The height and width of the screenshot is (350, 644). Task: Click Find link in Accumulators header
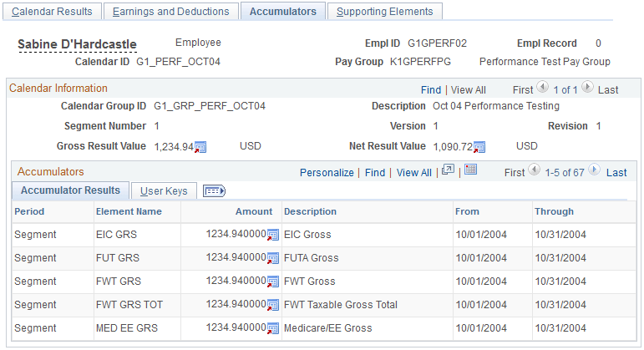click(375, 173)
